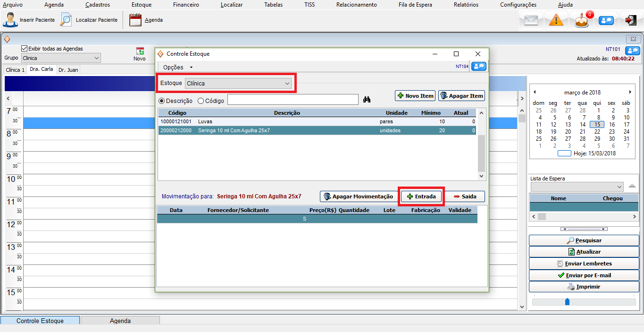Select the Código radio button
Screen dimensions: 644x332
coord(201,101)
